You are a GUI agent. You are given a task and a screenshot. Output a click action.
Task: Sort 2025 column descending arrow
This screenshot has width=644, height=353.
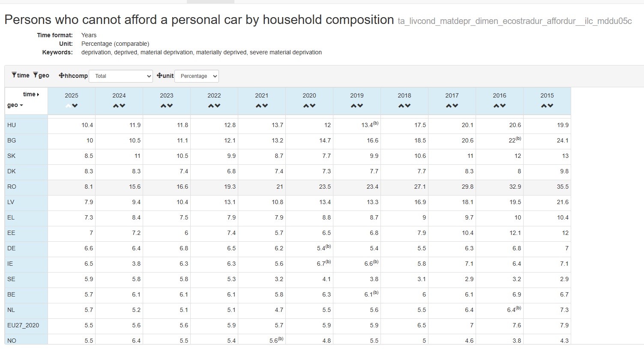[x=75, y=106]
